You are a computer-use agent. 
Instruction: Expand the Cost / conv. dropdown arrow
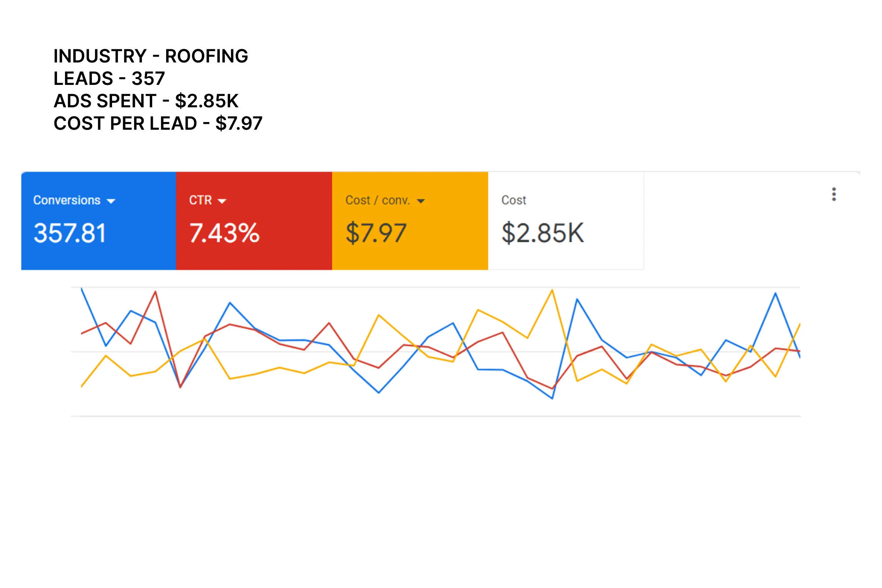pyautogui.click(x=421, y=201)
